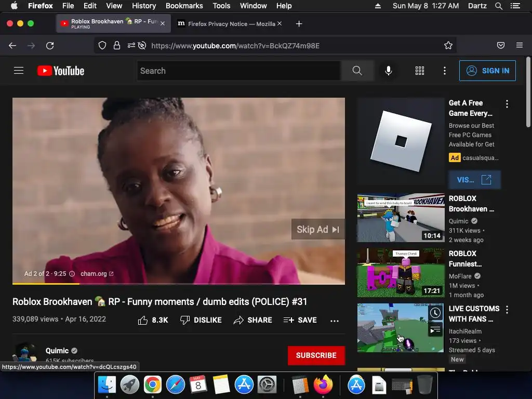The width and height of the screenshot is (532, 399).
Task: Open a new tab with plus button
Action: coord(299,24)
